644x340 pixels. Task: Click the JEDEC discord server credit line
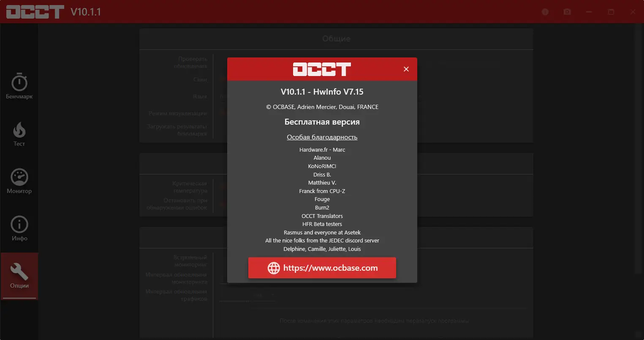tap(322, 241)
